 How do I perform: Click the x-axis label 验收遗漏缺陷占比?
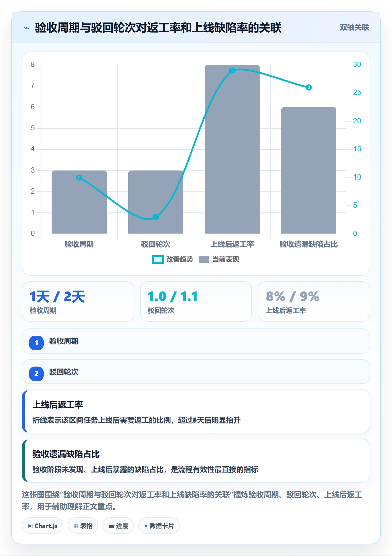[309, 244]
